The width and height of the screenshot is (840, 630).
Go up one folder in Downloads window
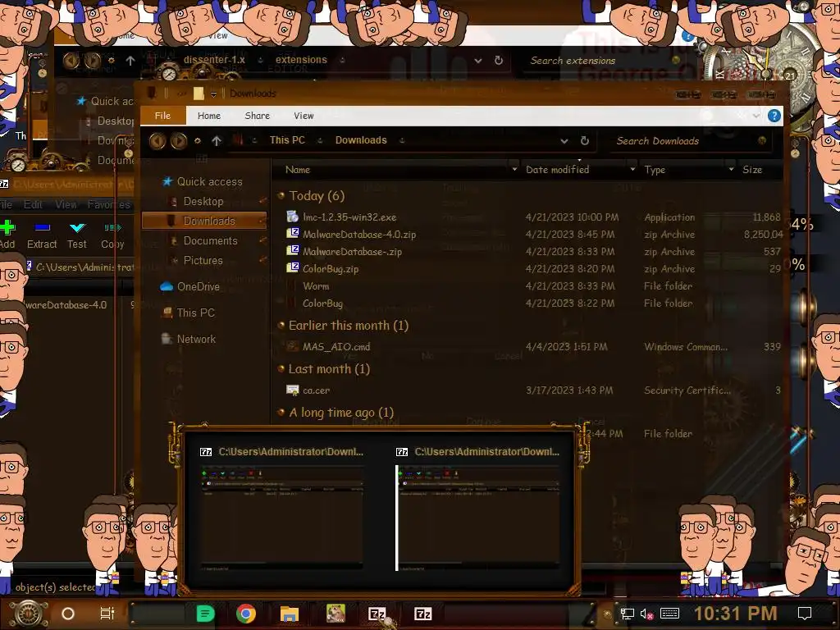[x=217, y=141]
